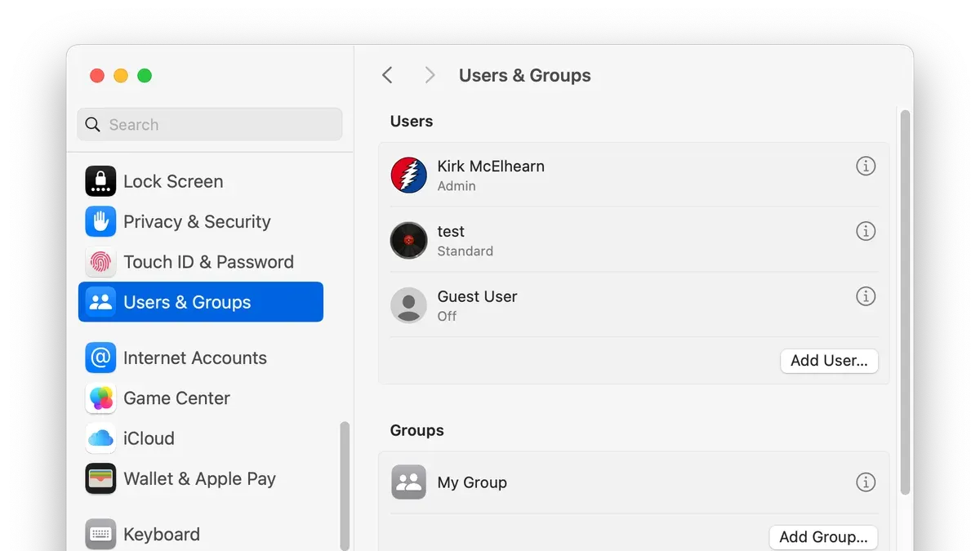Go back with the left chevron

(387, 75)
